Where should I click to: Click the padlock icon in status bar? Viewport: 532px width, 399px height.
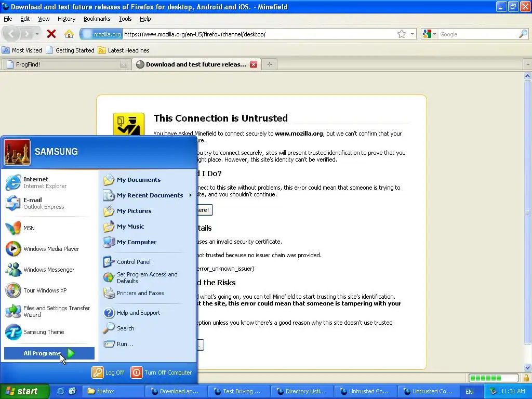526,378
